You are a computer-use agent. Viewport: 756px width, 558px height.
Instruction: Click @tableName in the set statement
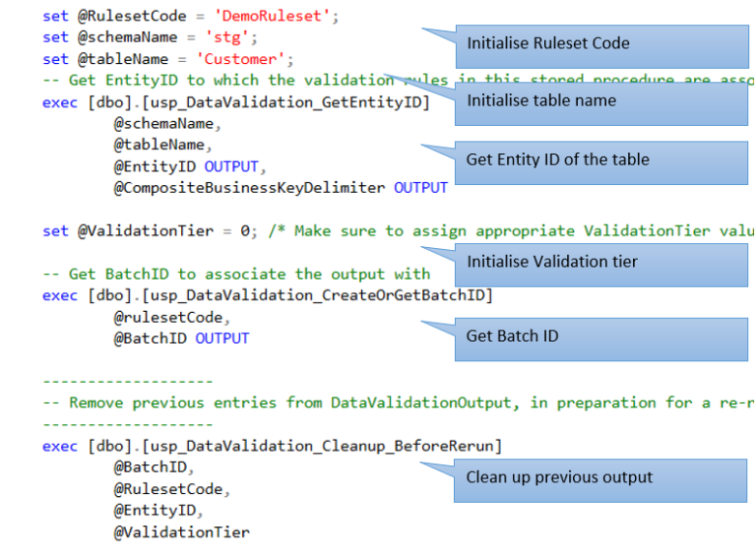click(x=123, y=59)
